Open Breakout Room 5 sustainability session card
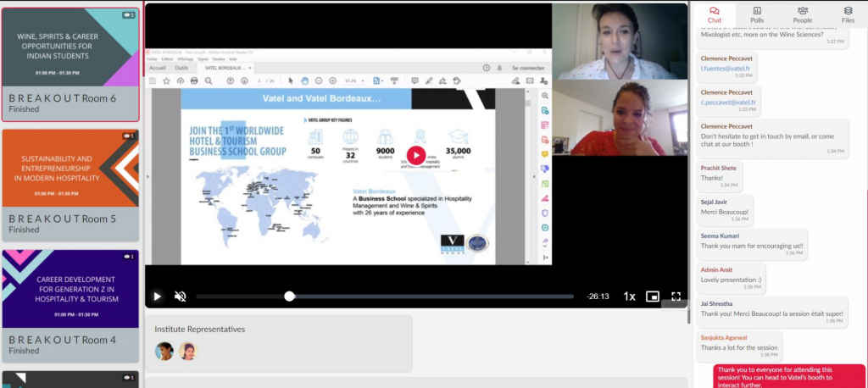 coord(70,185)
